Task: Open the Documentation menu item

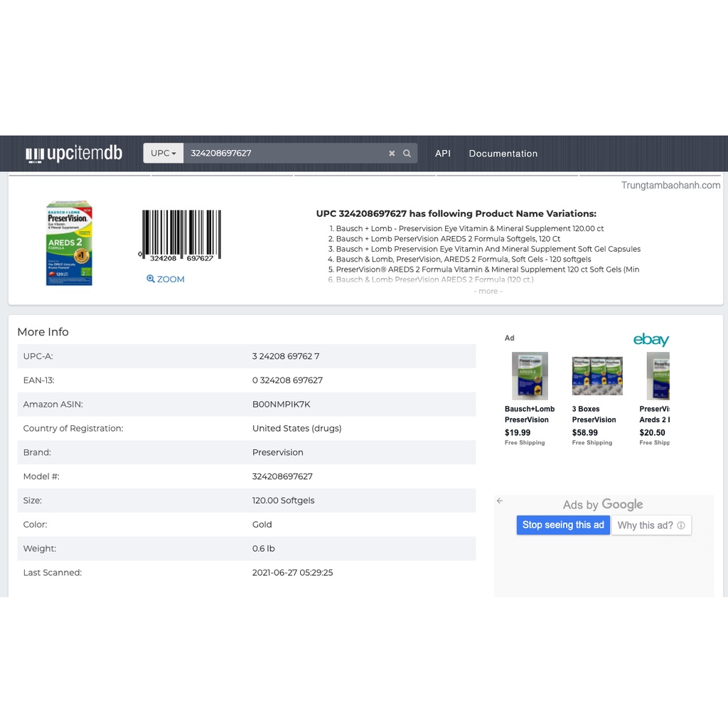Action: (x=503, y=154)
